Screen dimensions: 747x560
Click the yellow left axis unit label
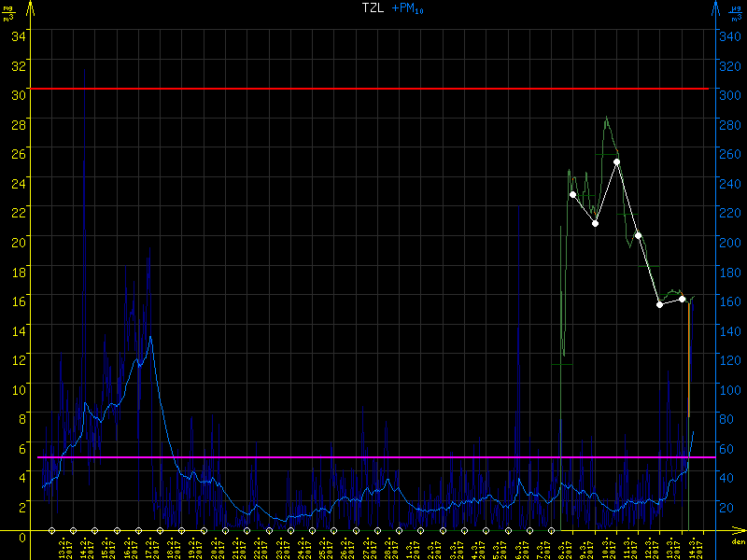7,13
